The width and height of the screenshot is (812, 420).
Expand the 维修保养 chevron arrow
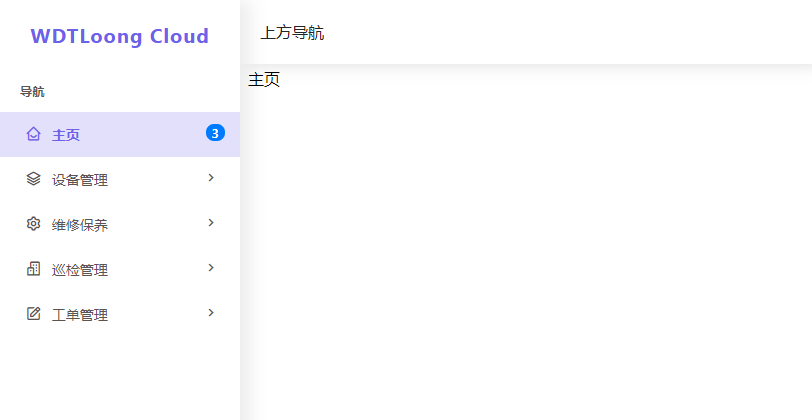coord(211,223)
